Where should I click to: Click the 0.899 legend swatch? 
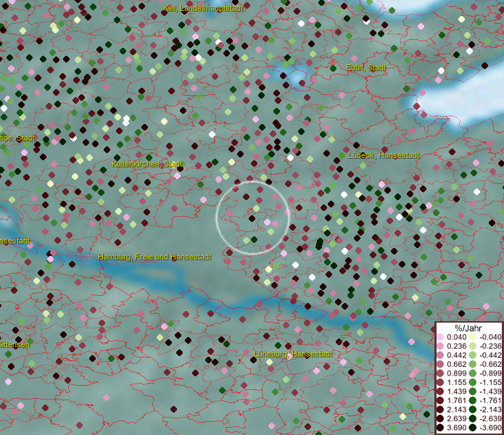[x=440, y=373]
